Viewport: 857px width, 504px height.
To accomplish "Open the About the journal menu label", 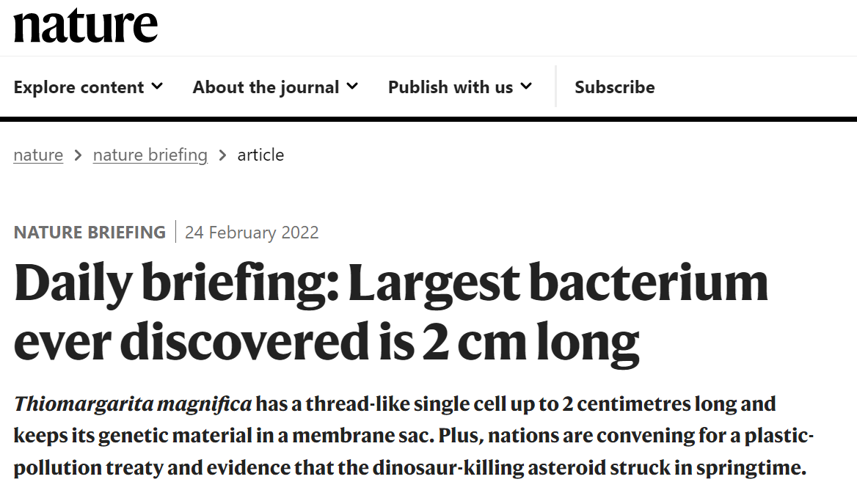I will point(266,87).
